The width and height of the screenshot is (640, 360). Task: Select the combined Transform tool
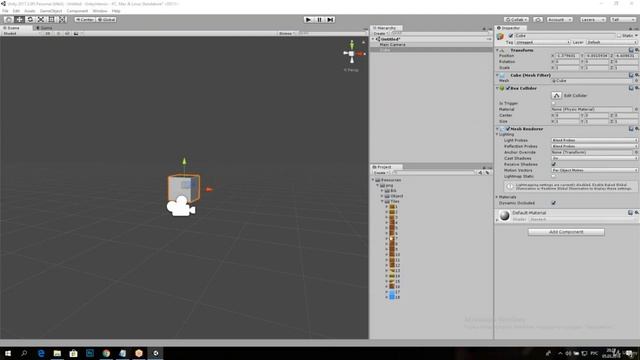[62, 19]
